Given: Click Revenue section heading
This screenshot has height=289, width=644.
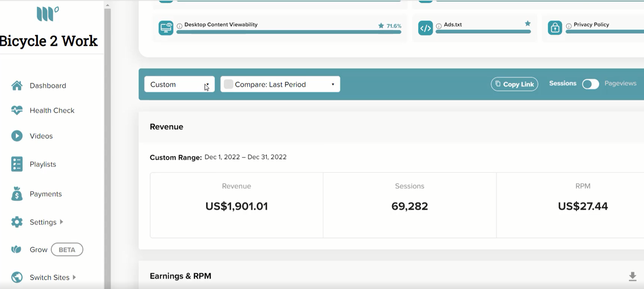Looking at the screenshot, I should pos(166,127).
